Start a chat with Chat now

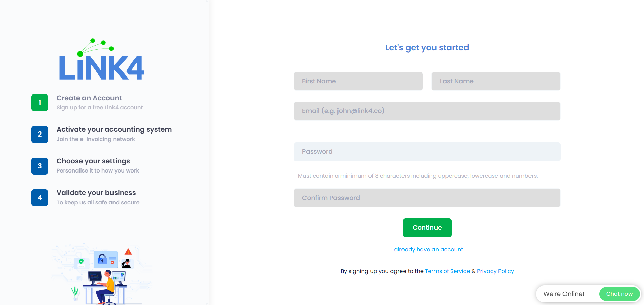point(619,294)
